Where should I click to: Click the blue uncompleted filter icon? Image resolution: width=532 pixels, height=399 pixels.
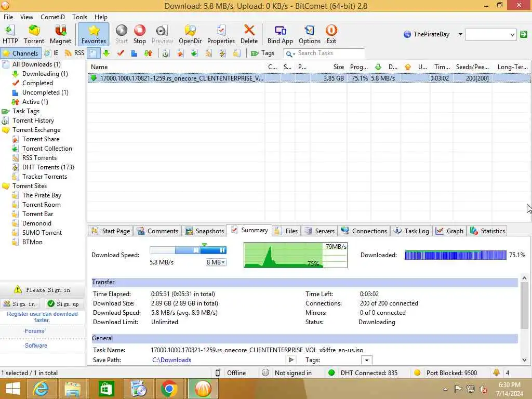[135, 54]
